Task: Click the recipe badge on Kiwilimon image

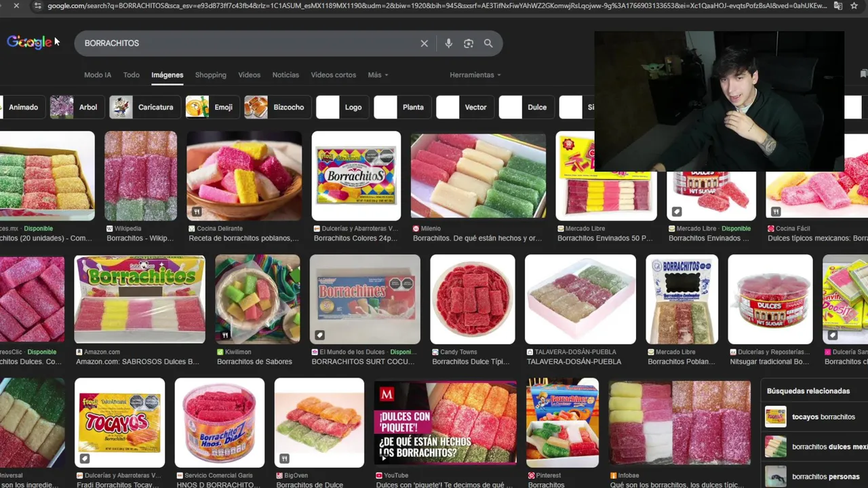Action: (225, 335)
